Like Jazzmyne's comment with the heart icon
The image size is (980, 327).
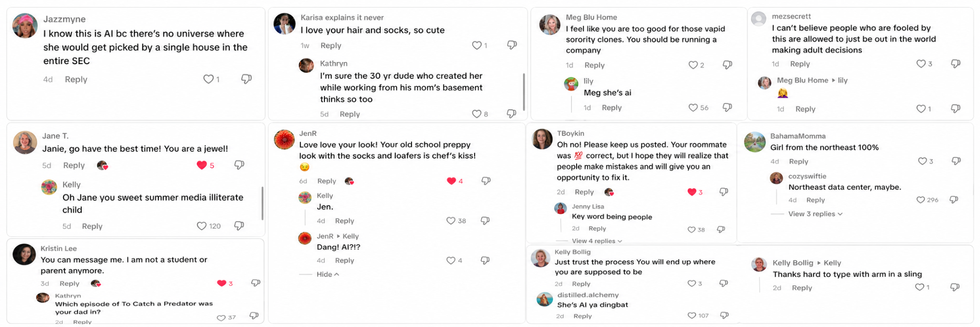tap(208, 79)
